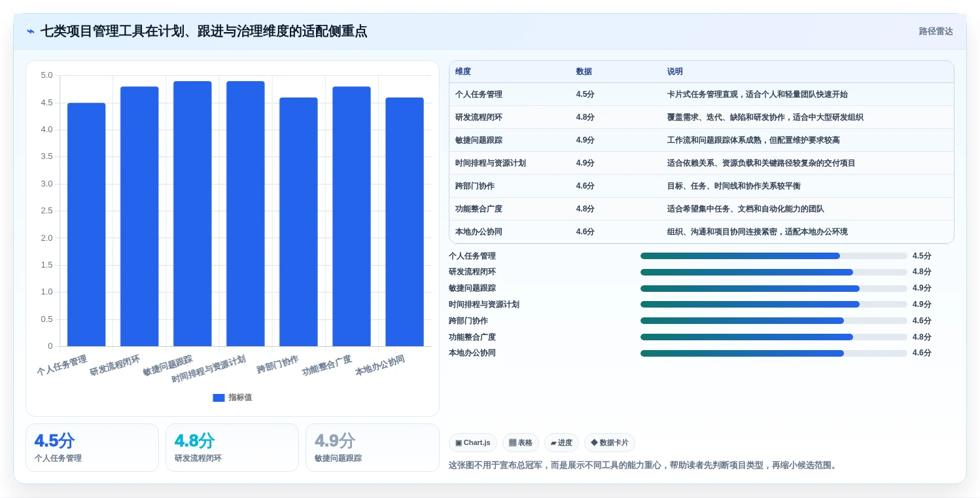The width and height of the screenshot is (980, 498).
Task: Click the 4.5分 value in the table
Action: (585, 94)
